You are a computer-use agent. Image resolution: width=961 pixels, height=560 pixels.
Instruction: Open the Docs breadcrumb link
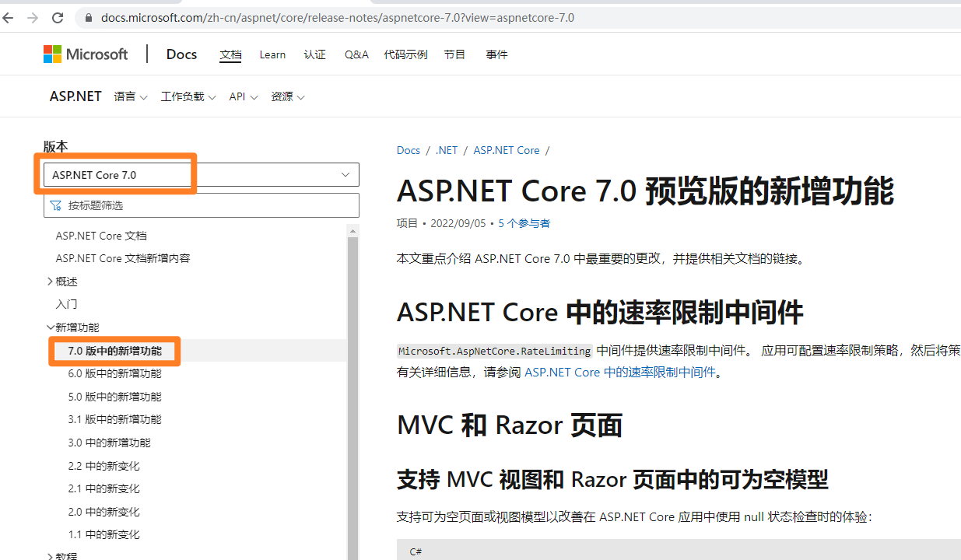pos(409,150)
